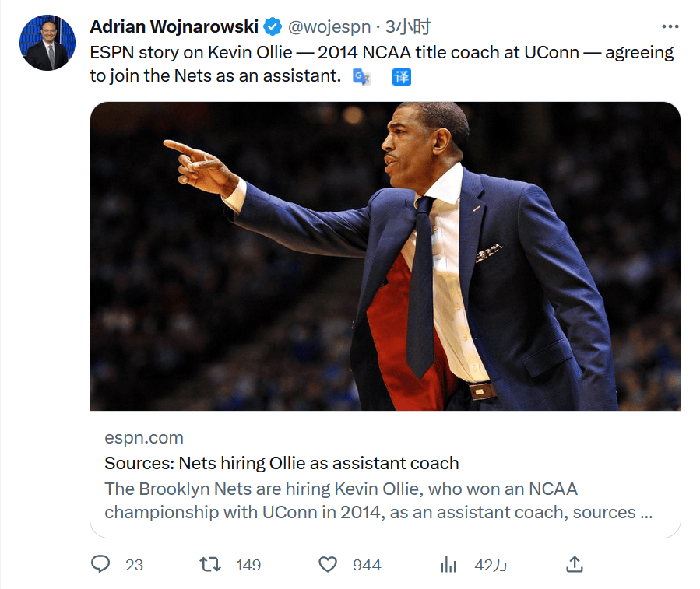
Task: View analytics via the bar chart icon
Action: point(448,564)
